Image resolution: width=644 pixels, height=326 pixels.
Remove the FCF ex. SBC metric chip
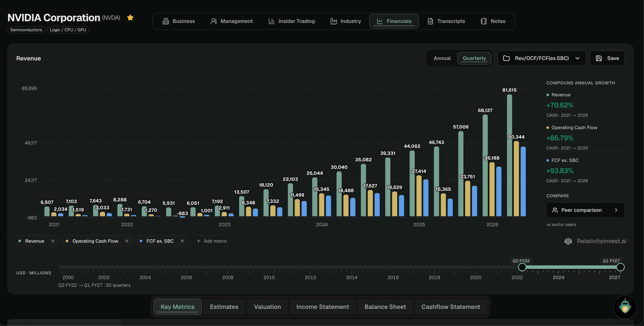[182, 241]
